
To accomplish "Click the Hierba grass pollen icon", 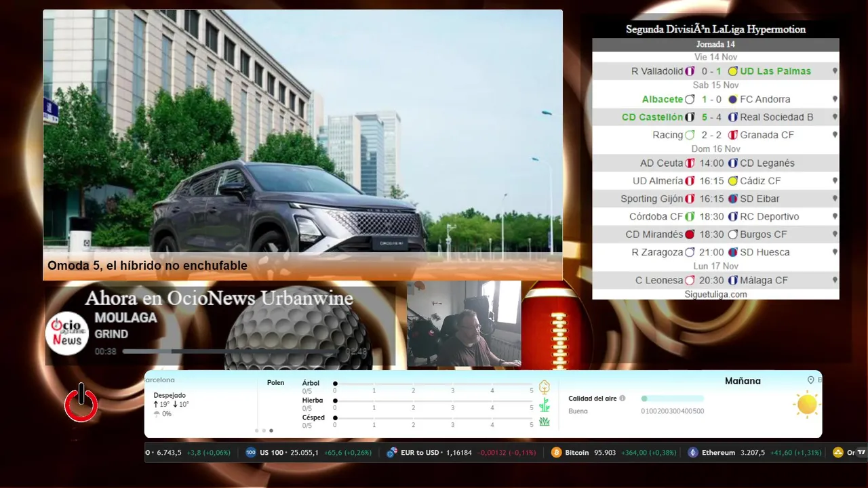I will [544, 405].
